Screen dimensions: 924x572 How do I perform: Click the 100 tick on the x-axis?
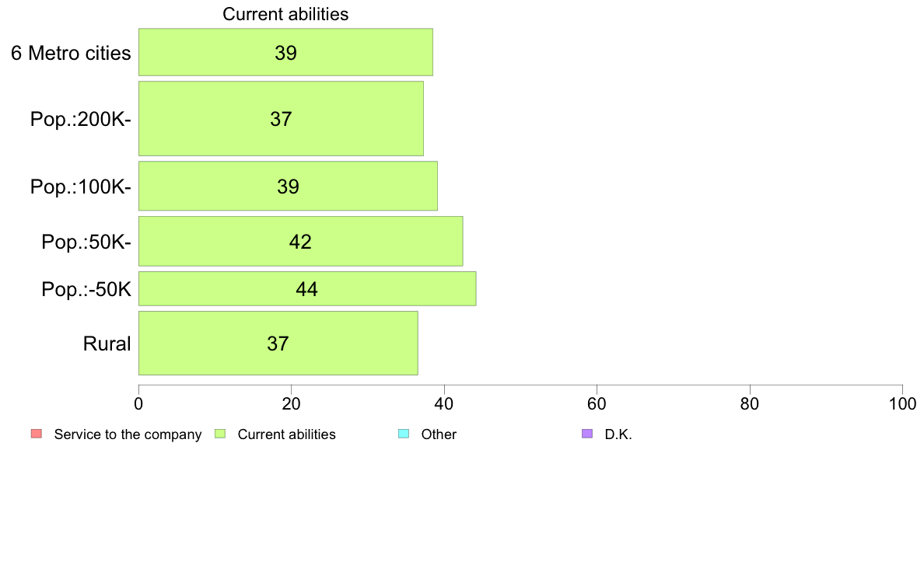coord(902,403)
